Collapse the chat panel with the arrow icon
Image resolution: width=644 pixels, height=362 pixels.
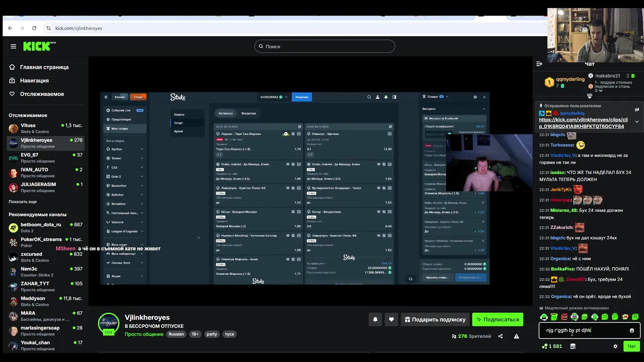[539, 64]
